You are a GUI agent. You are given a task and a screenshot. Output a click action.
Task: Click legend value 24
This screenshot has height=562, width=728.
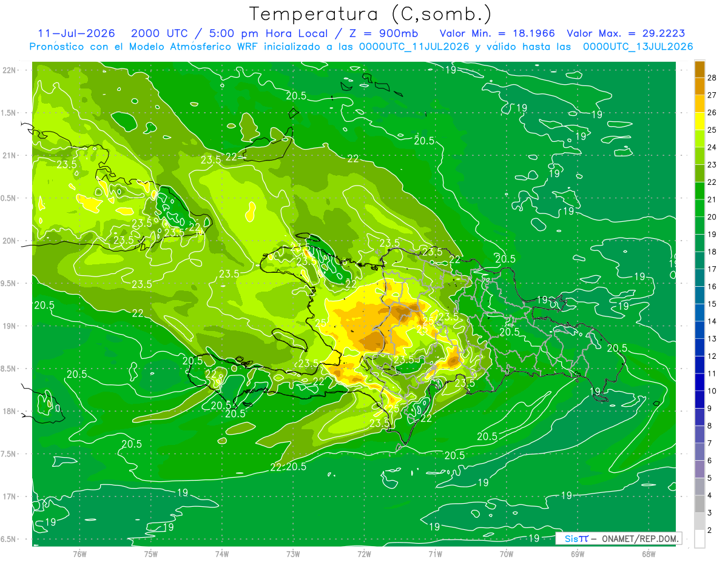click(712, 147)
